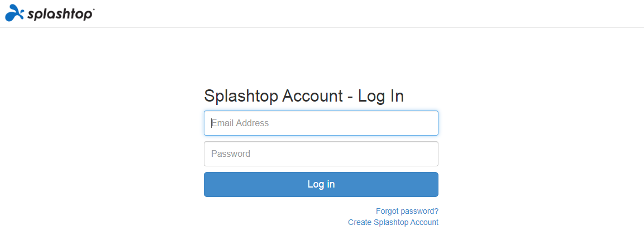Click the Splashtop Account - Log In heading
This screenshot has width=644, height=235.
(304, 96)
